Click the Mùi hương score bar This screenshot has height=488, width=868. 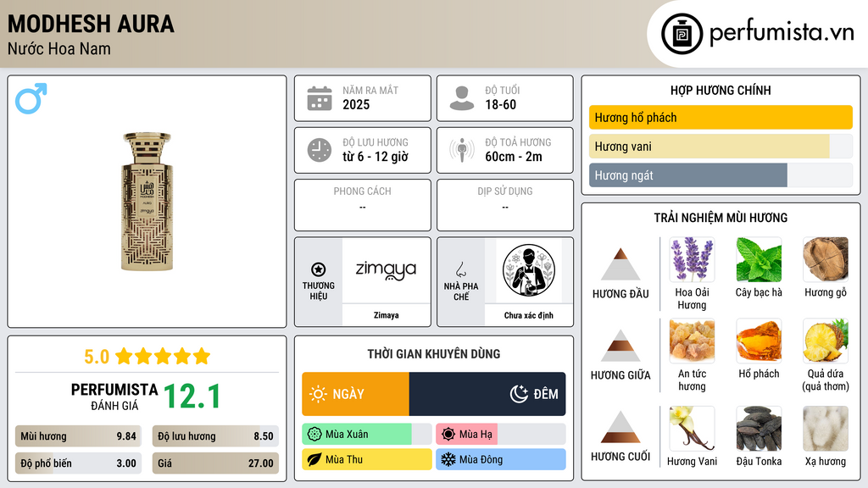click(x=78, y=436)
